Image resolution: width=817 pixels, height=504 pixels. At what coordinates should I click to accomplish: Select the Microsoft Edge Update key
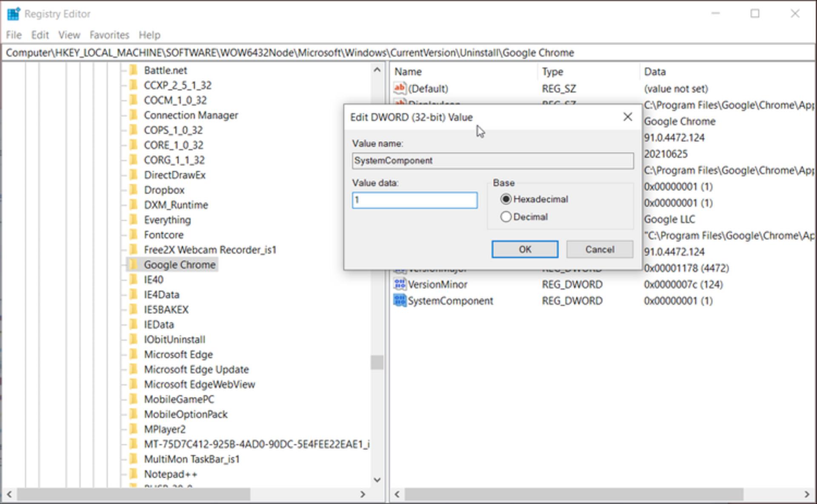click(196, 369)
